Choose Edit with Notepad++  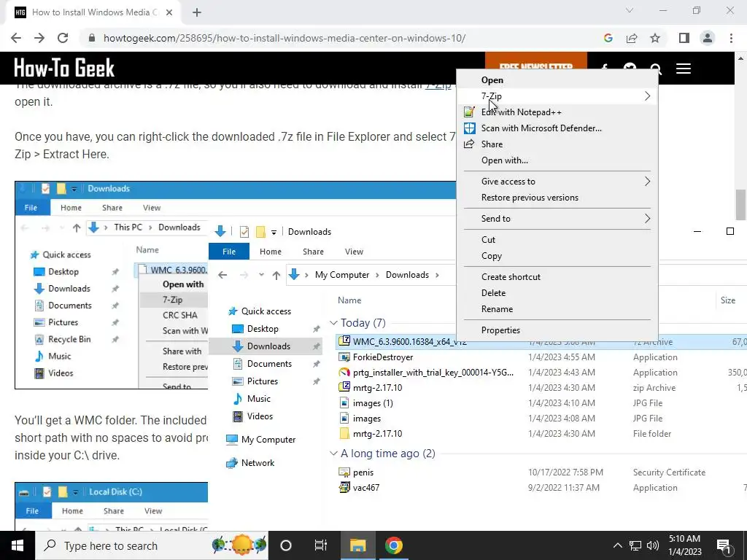558,112
